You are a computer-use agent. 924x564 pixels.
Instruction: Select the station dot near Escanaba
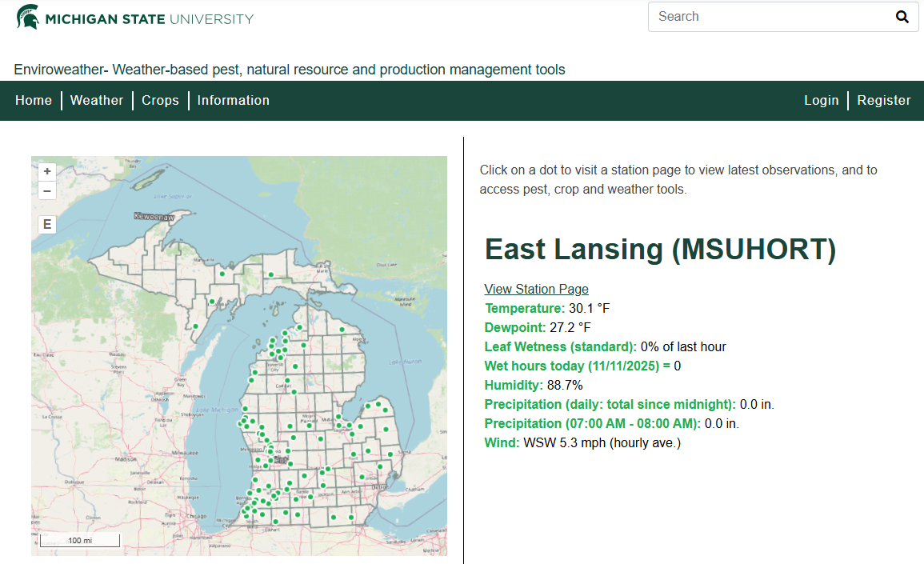click(212, 302)
